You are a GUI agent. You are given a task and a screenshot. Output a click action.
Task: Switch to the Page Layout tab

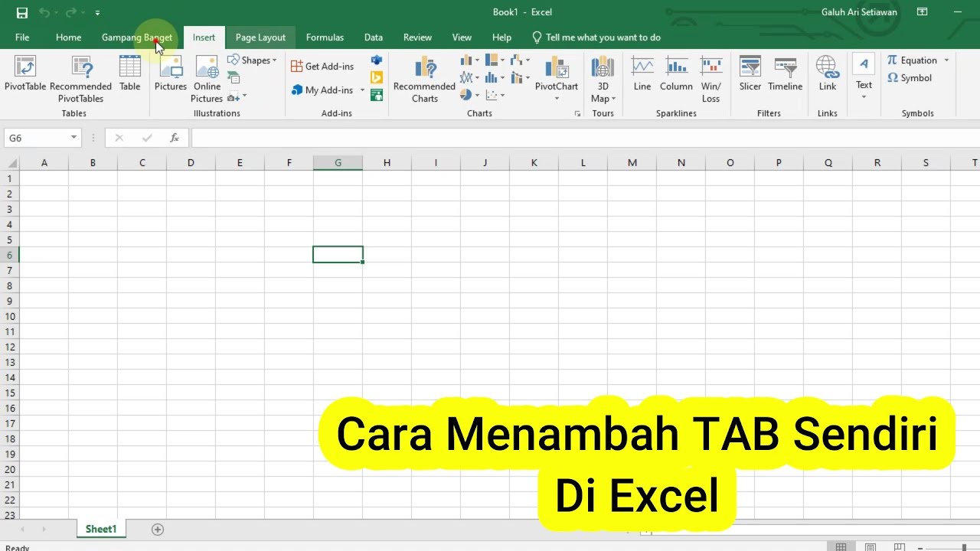pos(260,37)
